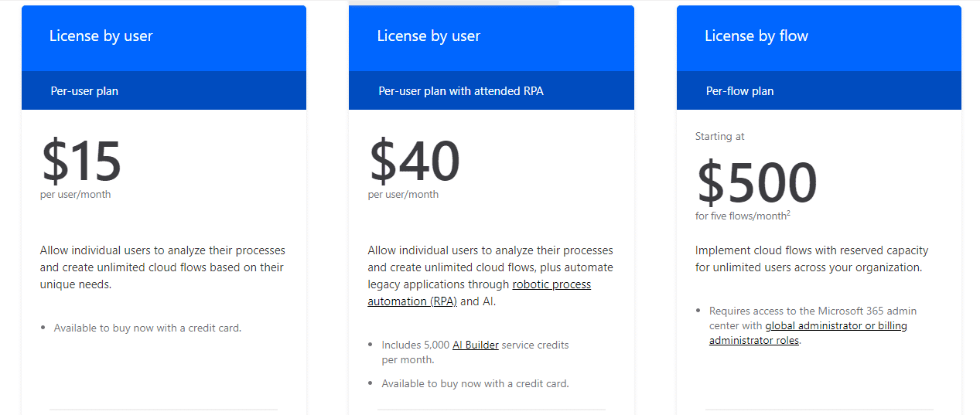Open global administrator or billing administrator roles link
This screenshot has height=415, width=980.
[808, 333]
